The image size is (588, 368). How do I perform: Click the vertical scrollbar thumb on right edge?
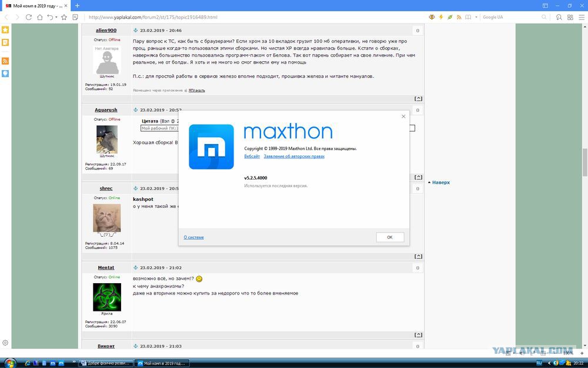click(x=585, y=163)
